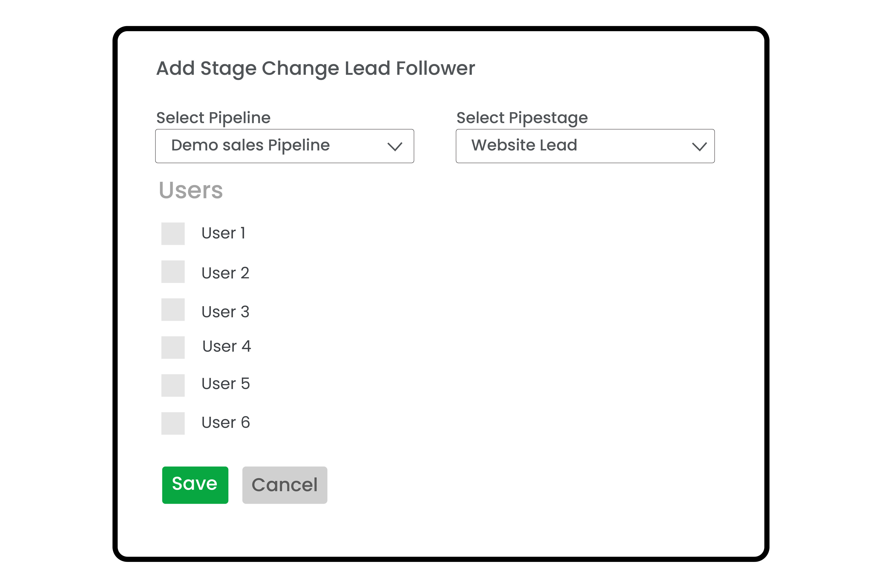Tick the User 3 checkbox
Screen dimensions: 882x588
(x=173, y=309)
